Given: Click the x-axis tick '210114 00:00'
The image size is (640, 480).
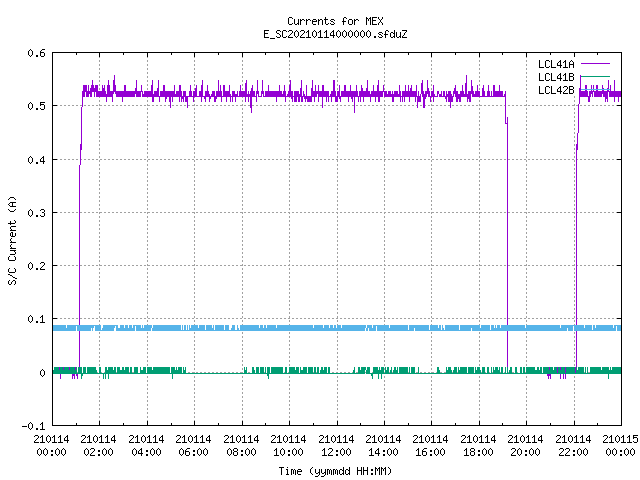Looking at the screenshot, I should click(51, 446).
